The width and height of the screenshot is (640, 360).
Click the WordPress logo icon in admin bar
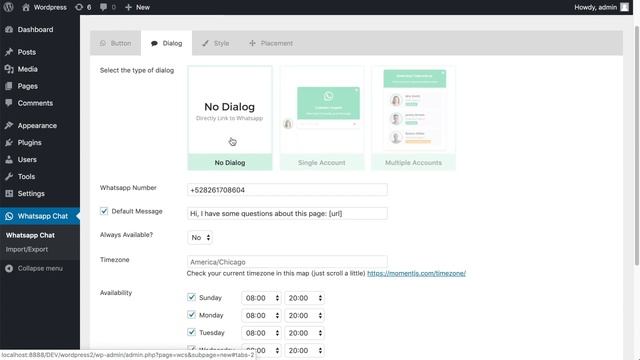[8, 7]
